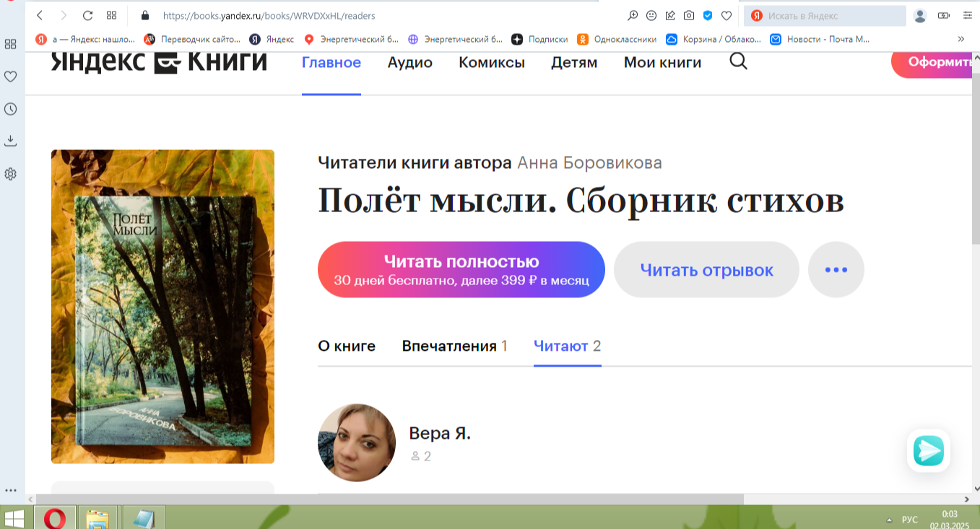Image resolution: width=980 pixels, height=529 pixels.
Task: Switch to 'Впечатления 1' tab
Action: (x=455, y=346)
